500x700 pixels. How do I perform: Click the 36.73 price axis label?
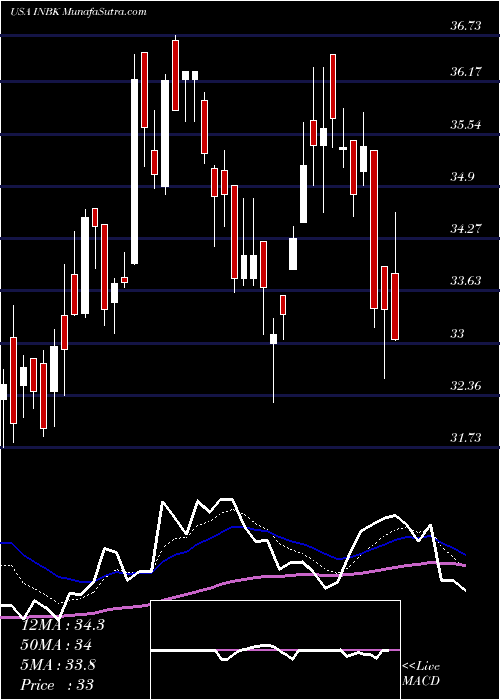pos(466,26)
